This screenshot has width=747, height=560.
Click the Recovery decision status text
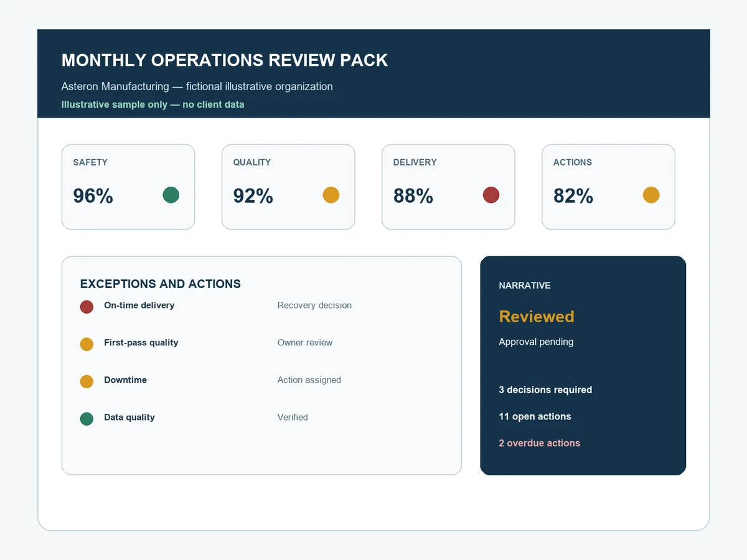click(314, 306)
